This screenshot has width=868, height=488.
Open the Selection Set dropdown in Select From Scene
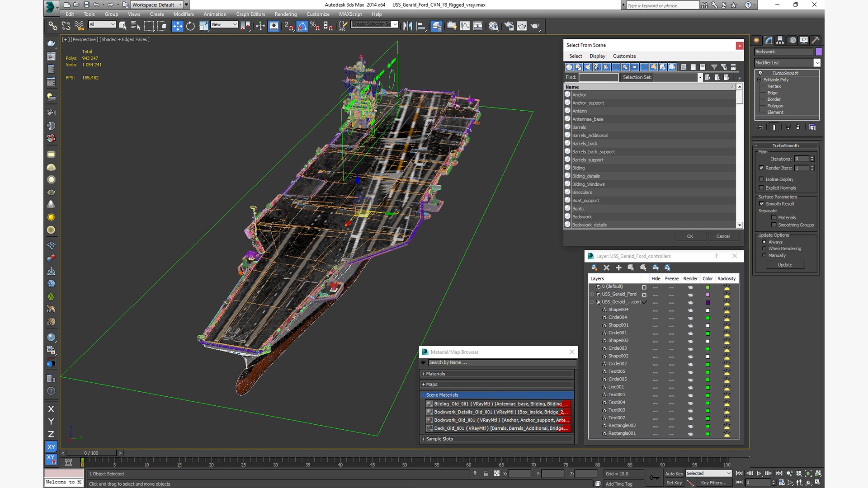coord(678,77)
